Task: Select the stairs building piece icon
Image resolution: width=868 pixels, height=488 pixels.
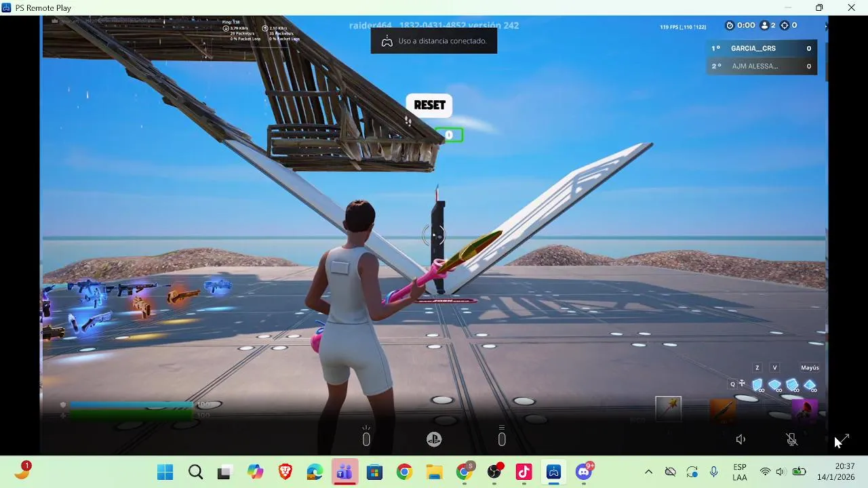Action: 792,385
